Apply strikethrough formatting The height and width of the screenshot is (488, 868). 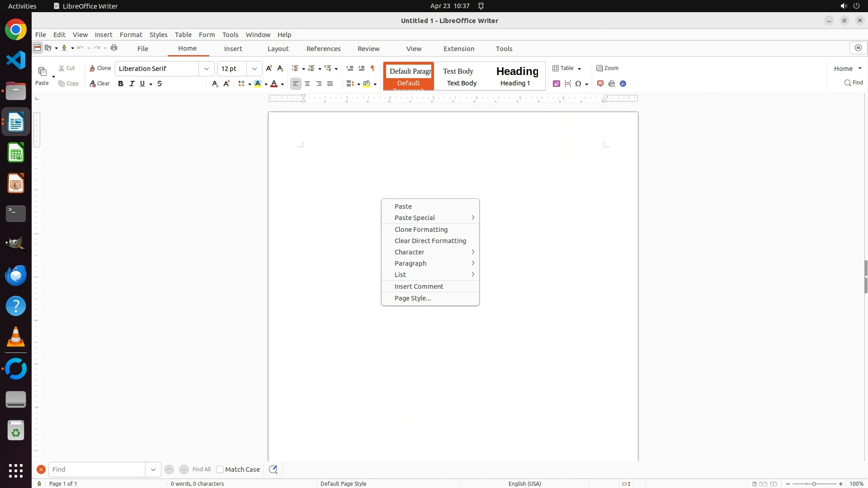(x=160, y=84)
